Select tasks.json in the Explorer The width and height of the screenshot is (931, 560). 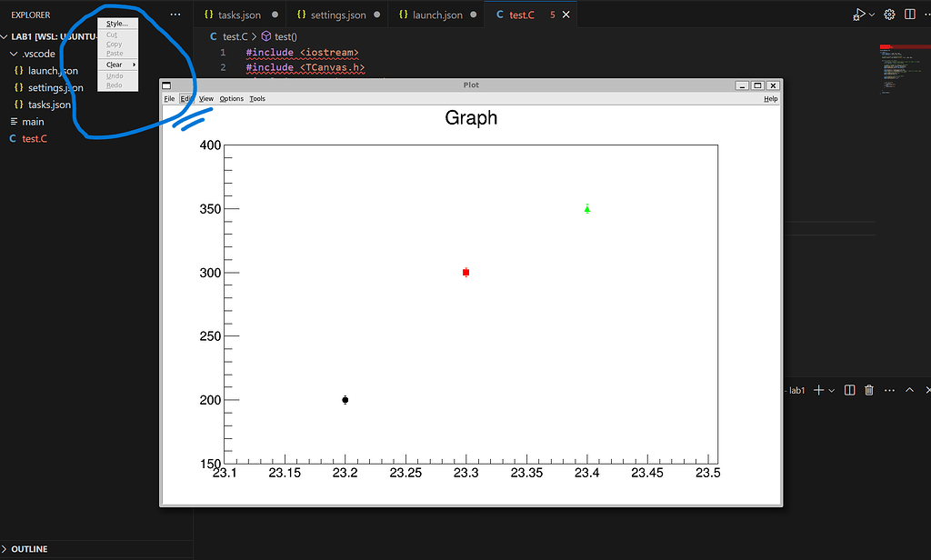tap(51, 105)
